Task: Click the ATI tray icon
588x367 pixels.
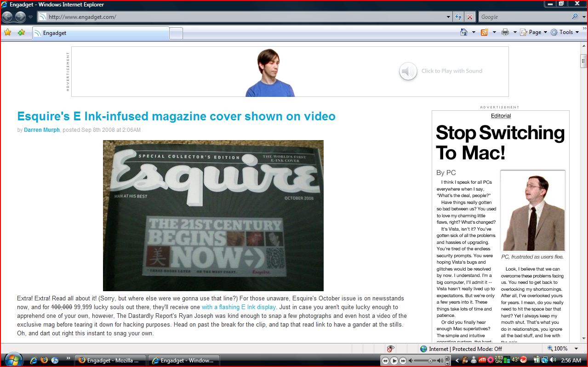Action: 482,360
